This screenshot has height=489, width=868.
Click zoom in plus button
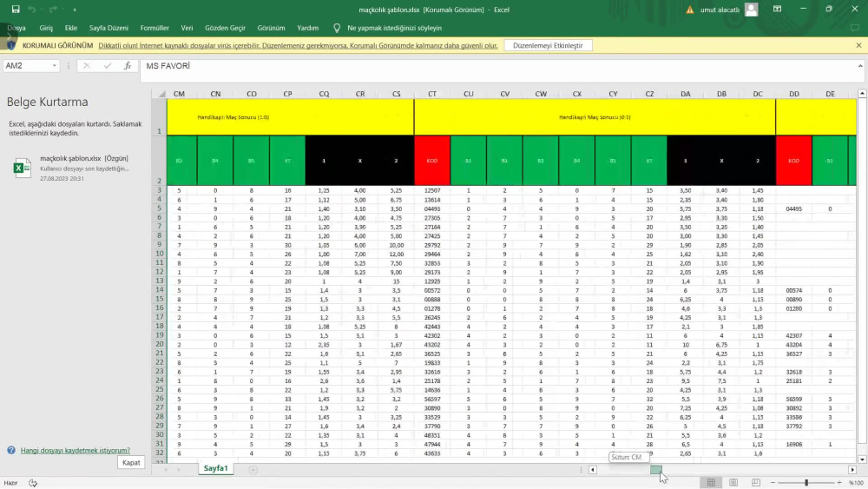pyautogui.click(x=839, y=483)
